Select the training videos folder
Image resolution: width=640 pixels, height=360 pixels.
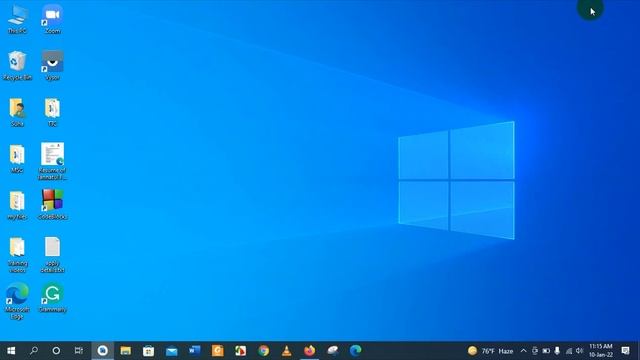[x=17, y=255]
